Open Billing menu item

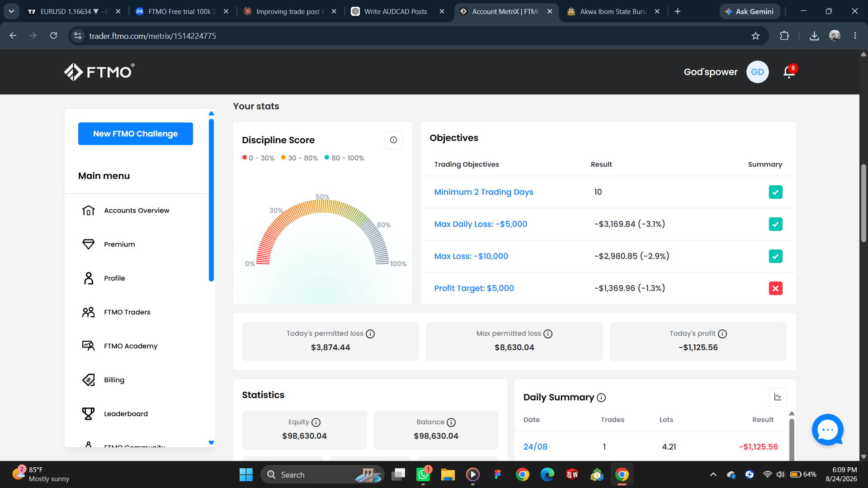(114, 380)
